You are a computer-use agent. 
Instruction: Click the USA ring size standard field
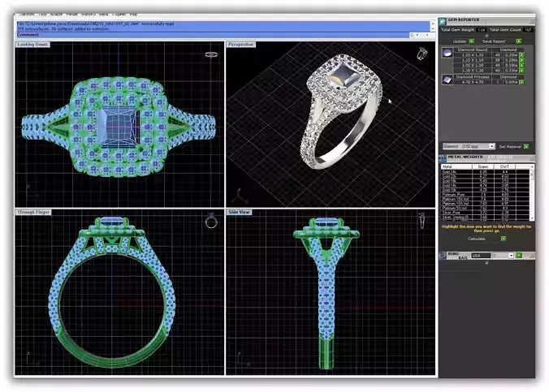[481, 256]
